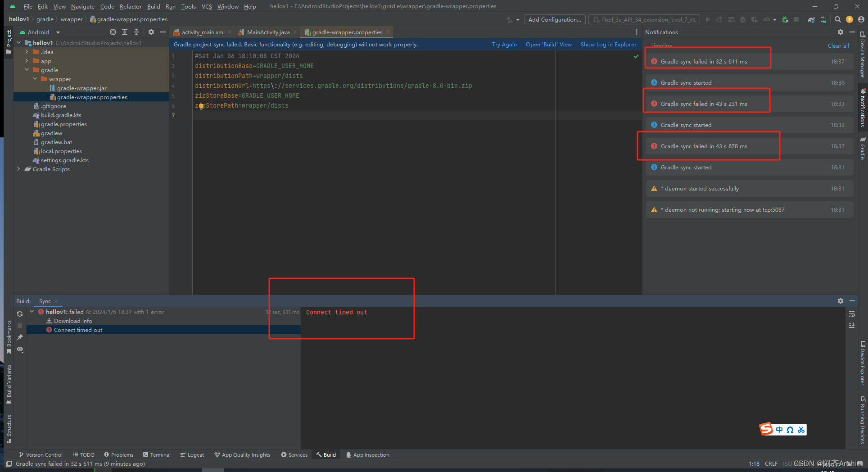
Task: Click the Download info build row
Action: click(73, 321)
